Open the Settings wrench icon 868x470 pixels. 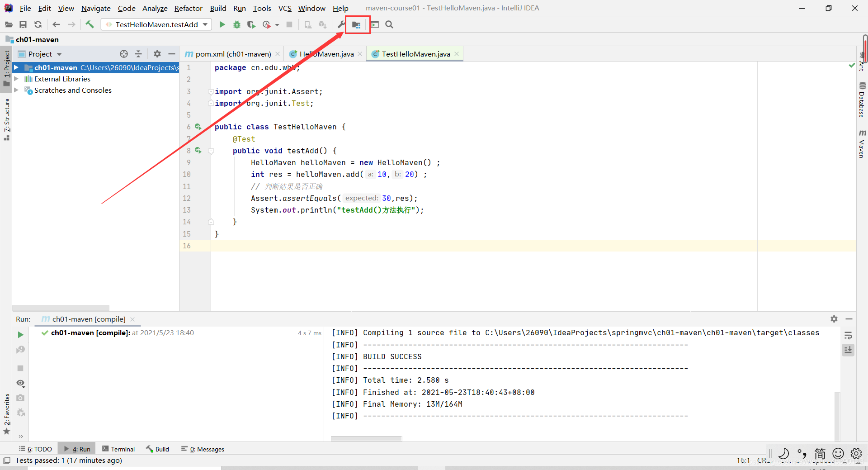tap(341, 24)
